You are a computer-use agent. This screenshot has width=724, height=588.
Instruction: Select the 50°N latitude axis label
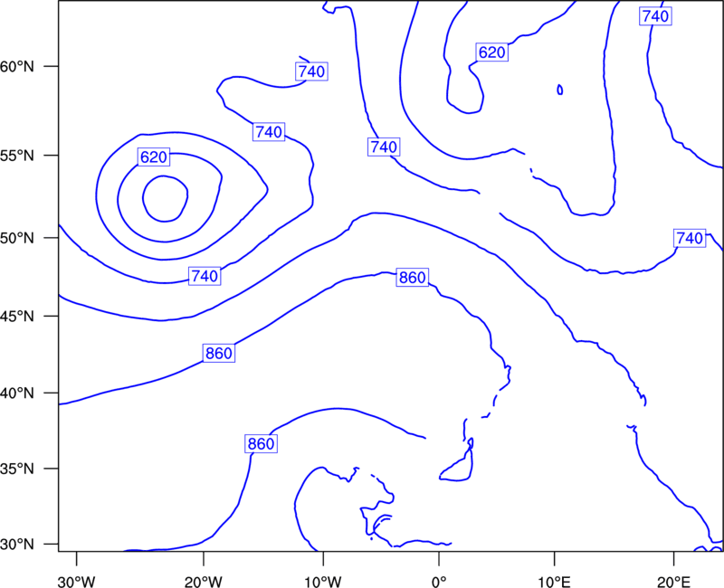(17, 238)
